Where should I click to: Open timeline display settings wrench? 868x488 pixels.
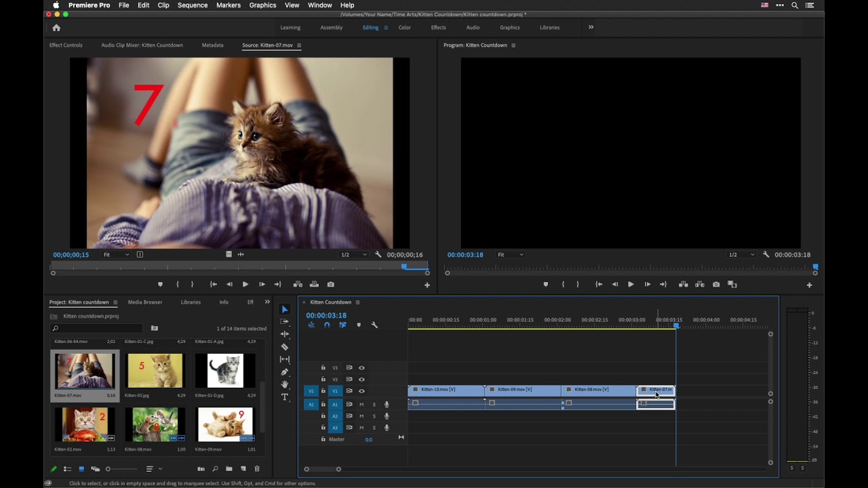(x=374, y=325)
